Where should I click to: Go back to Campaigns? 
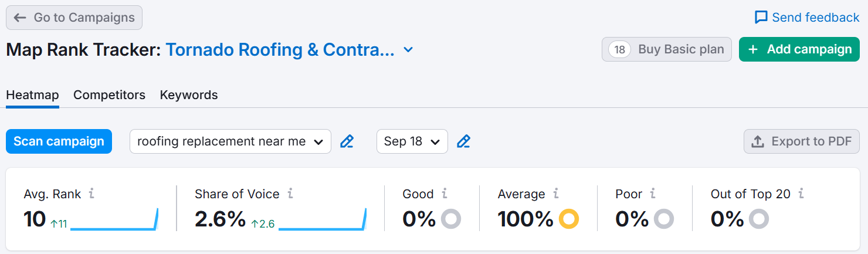coord(74,18)
